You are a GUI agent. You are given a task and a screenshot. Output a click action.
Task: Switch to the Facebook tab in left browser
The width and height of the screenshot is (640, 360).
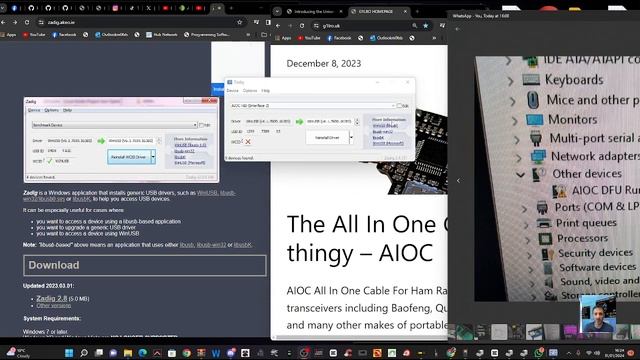pyautogui.click(x=14, y=8)
